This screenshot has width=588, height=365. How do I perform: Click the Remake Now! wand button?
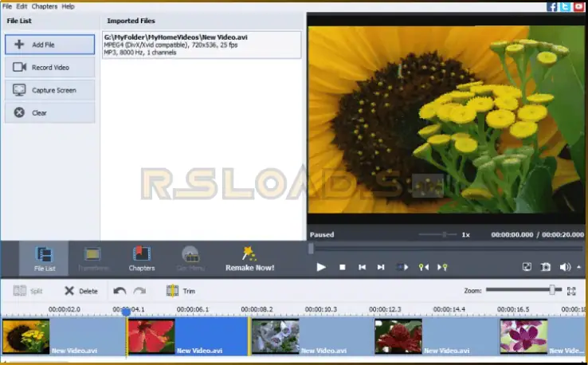pos(250,258)
